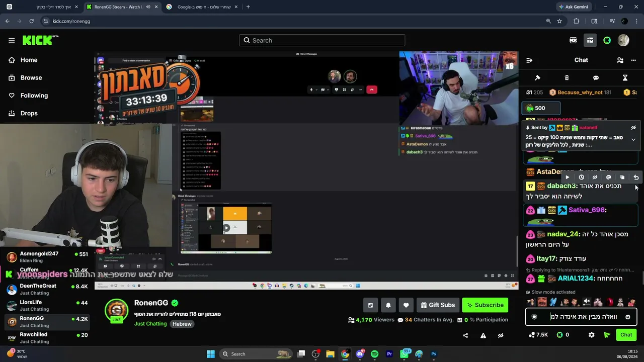Viewport: 644px width, 362px height.
Task: Click the Ask Gemini button
Action: [x=573, y=7]
